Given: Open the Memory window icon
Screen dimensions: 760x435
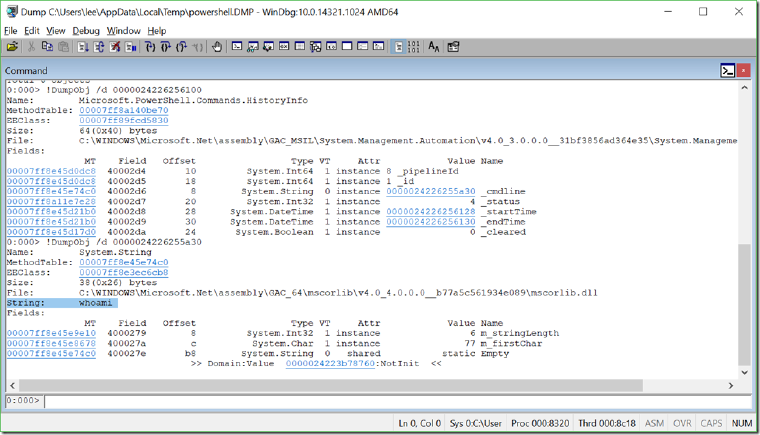Looking at the screenshot, I should 300,47.
